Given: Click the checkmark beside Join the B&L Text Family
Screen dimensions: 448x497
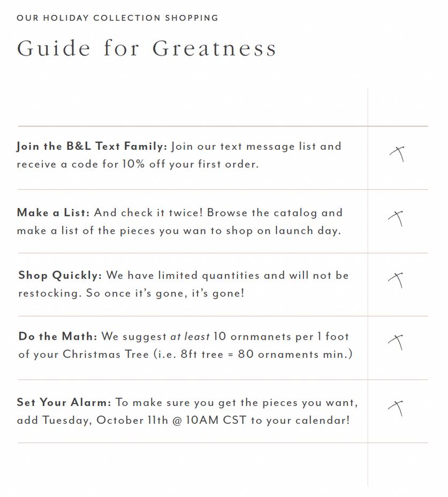Looking at the screenshot, I should [397, 154].
